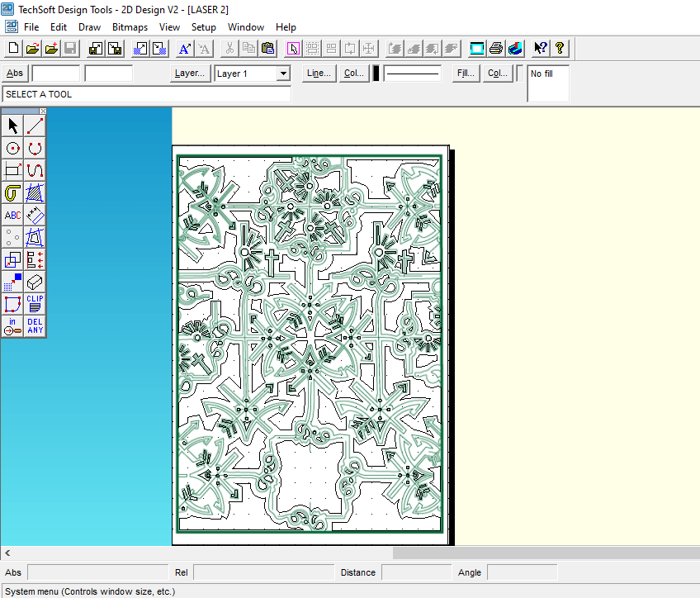Choose the CLIP tool in toolbox

pos(35,304)
